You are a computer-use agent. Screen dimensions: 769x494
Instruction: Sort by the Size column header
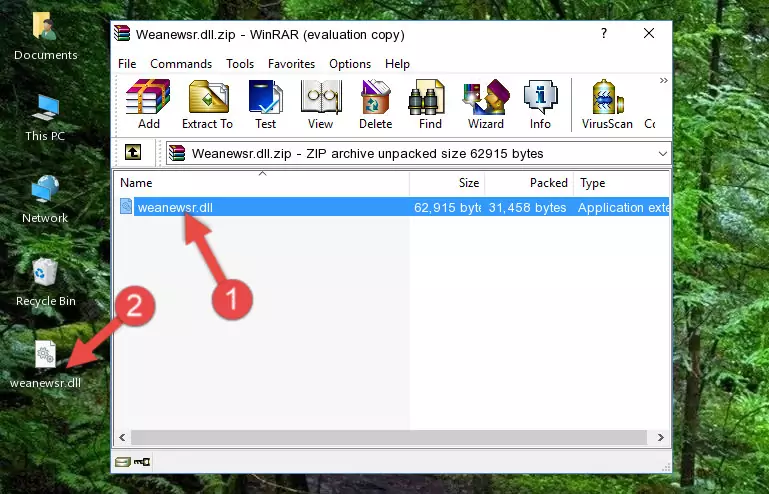[447, 183]
